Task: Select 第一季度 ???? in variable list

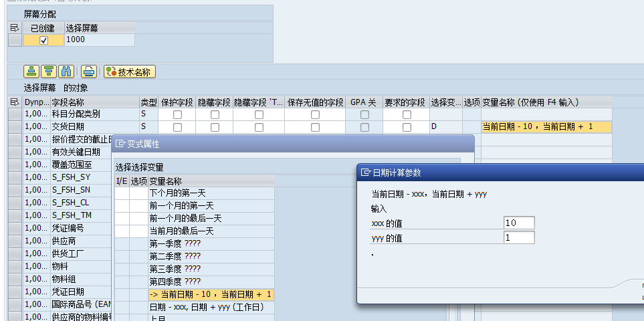Action: pyautogui.click(x=211, y=244)
